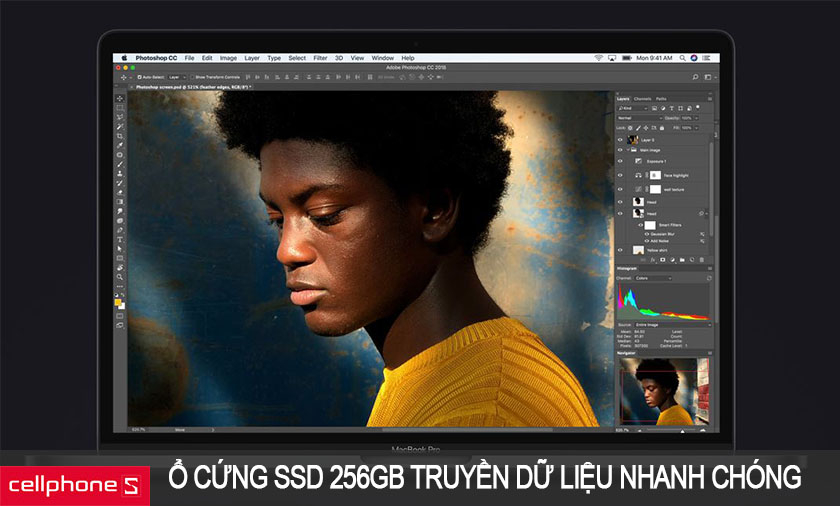Click the lock image pixels brush icon
This screenshot has height=506, width=840.
(638, 128)
